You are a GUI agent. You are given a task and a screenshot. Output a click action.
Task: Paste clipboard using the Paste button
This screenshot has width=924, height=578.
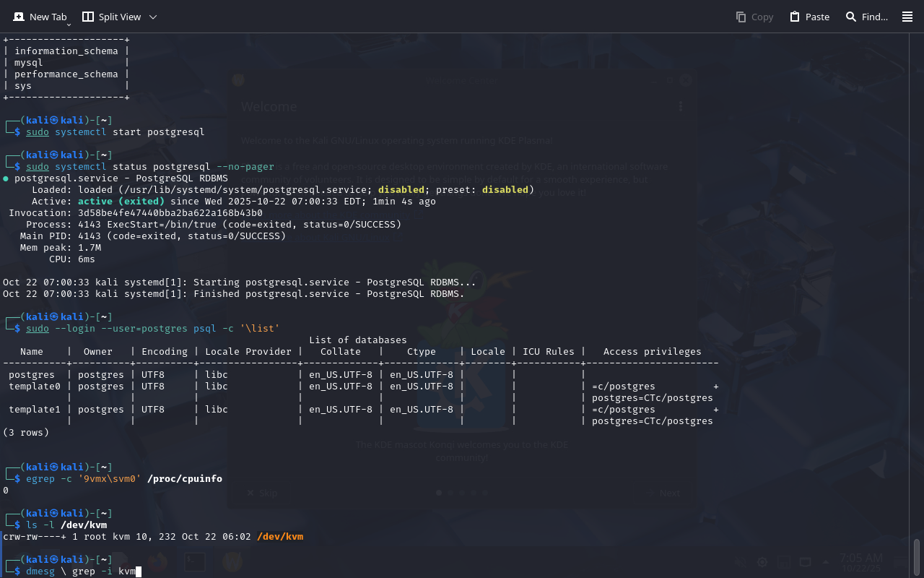[x=809, y=17]
